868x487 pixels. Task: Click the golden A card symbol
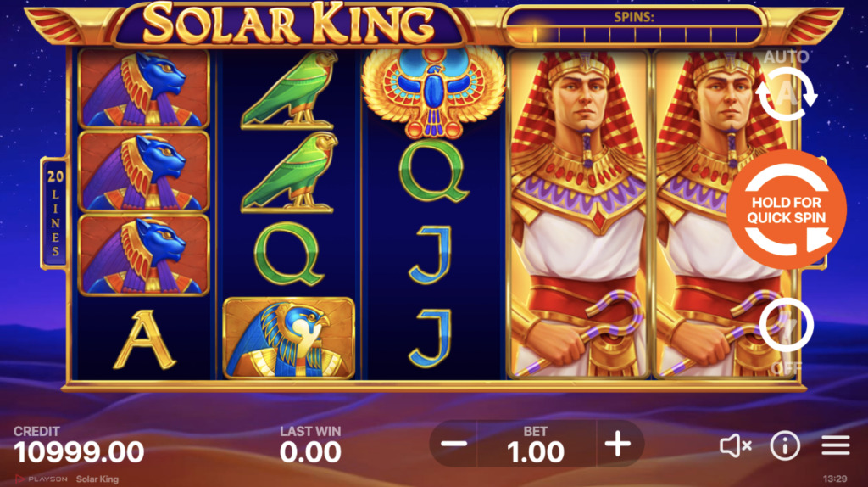click(x=144, y=339)
